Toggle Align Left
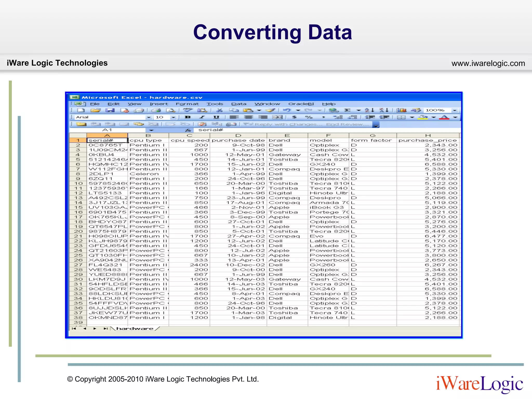 [234, 117]
